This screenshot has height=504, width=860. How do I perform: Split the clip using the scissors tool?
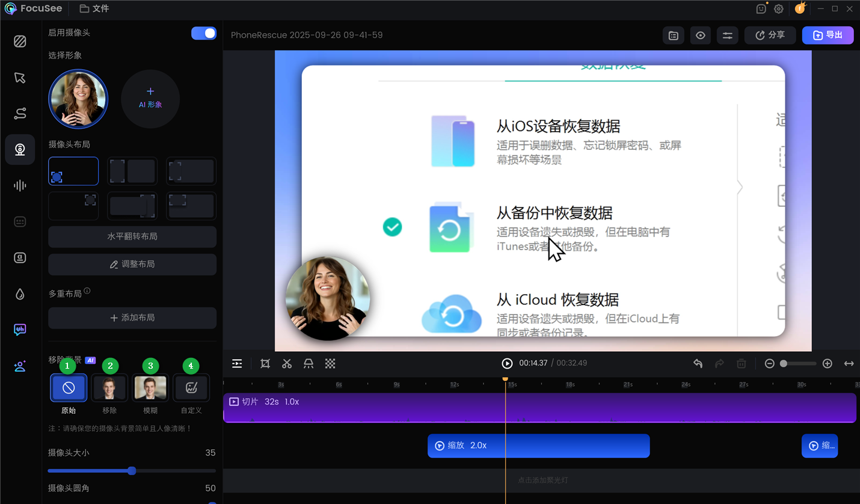click(x=287, y=363)
